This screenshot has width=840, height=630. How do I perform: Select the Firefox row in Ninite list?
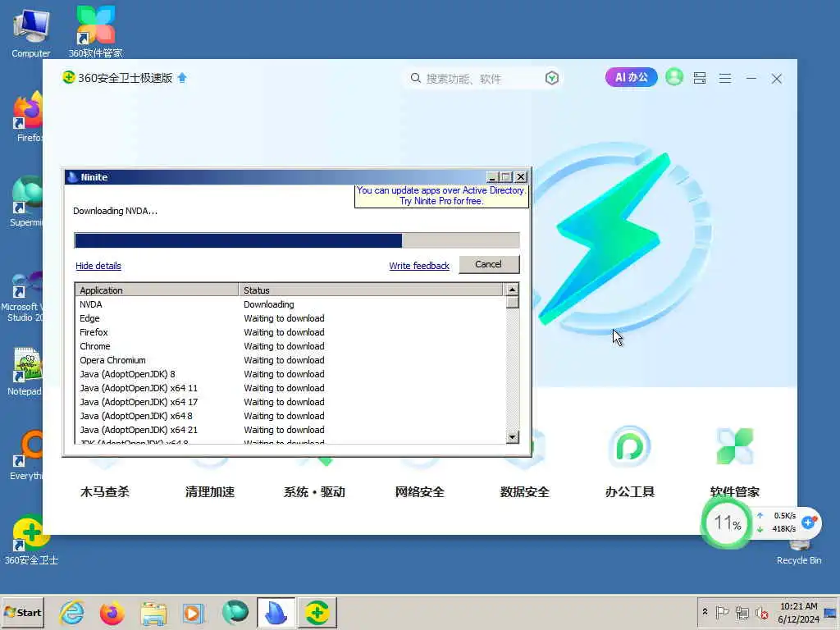click(x=290, y=332)
